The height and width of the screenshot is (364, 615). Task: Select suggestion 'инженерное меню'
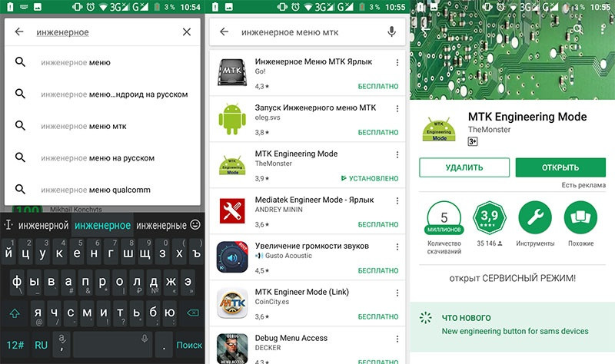(x=102, y=62)
